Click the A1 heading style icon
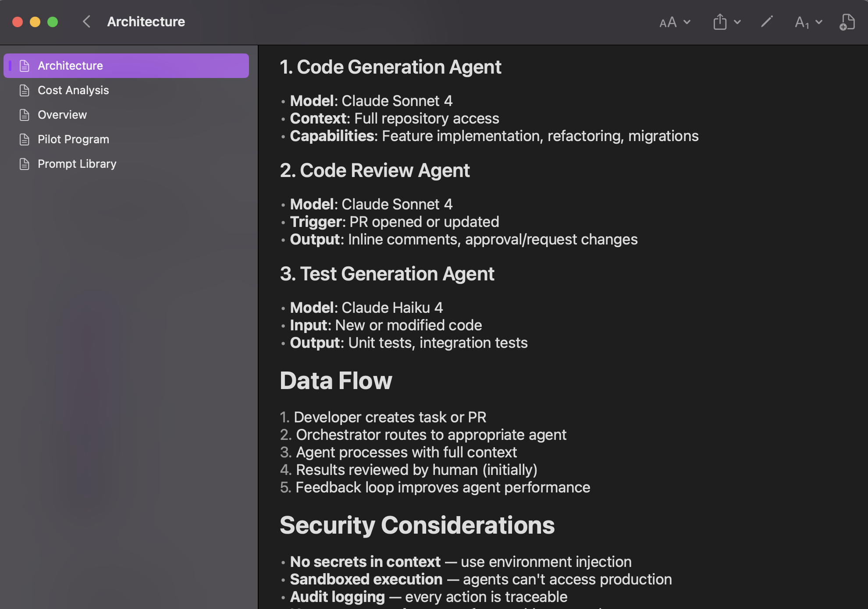 pyautogui.click(x=801, y=22)
